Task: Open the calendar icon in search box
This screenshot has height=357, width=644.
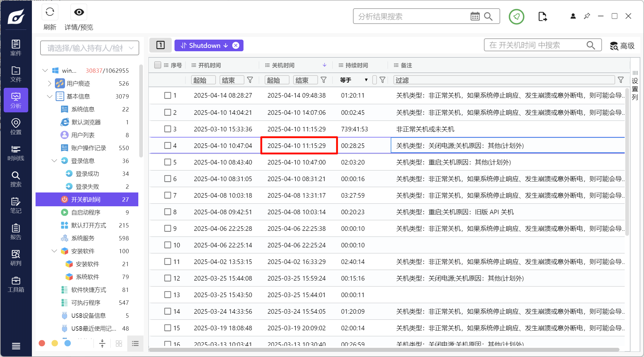Action: [x=475, y=16]
